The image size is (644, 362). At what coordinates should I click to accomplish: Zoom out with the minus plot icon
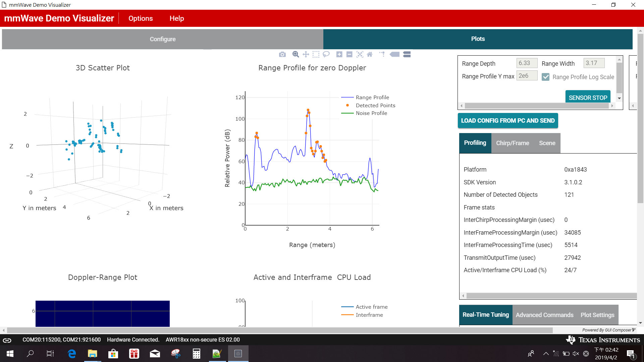tap(349, 54)
